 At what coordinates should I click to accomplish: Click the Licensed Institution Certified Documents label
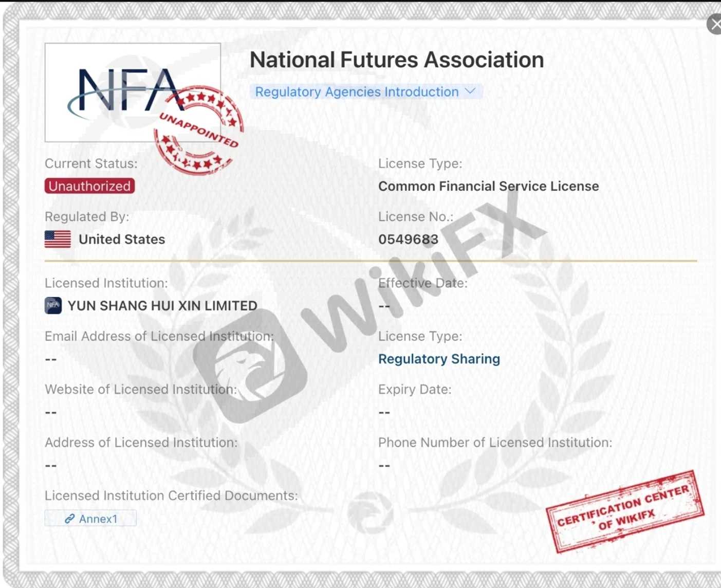coord(171,495)
